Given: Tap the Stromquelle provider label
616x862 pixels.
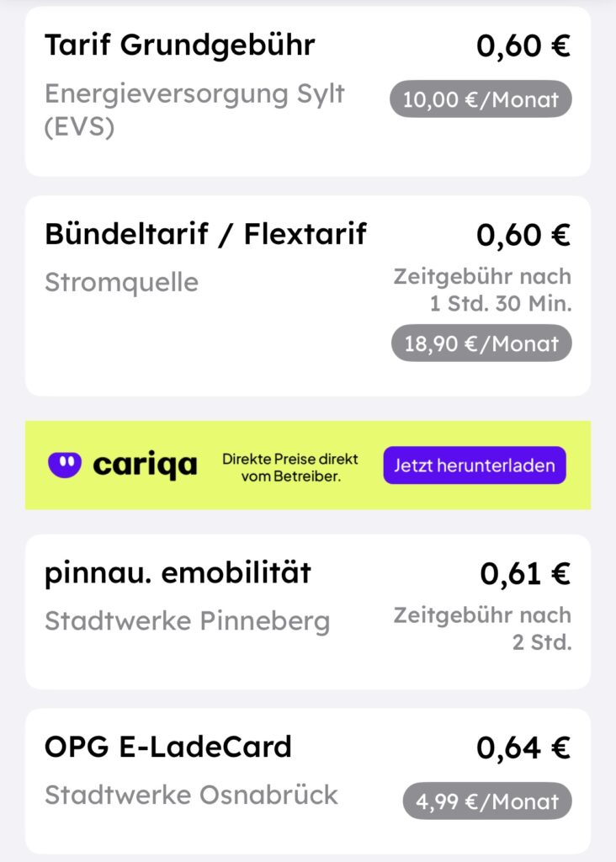Looking at the screenshot, I should [121, 283].
